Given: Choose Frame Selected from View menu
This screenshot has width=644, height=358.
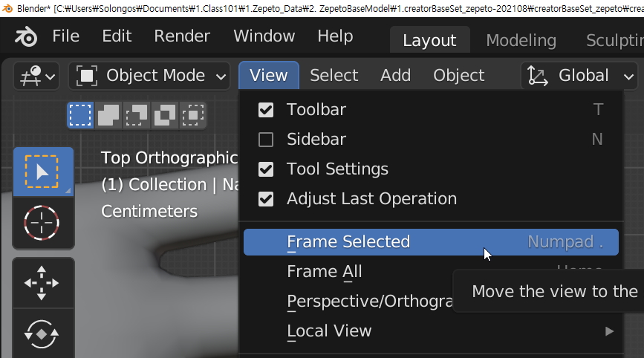Looking at the screenshot, I should click(x=431, y=242).
